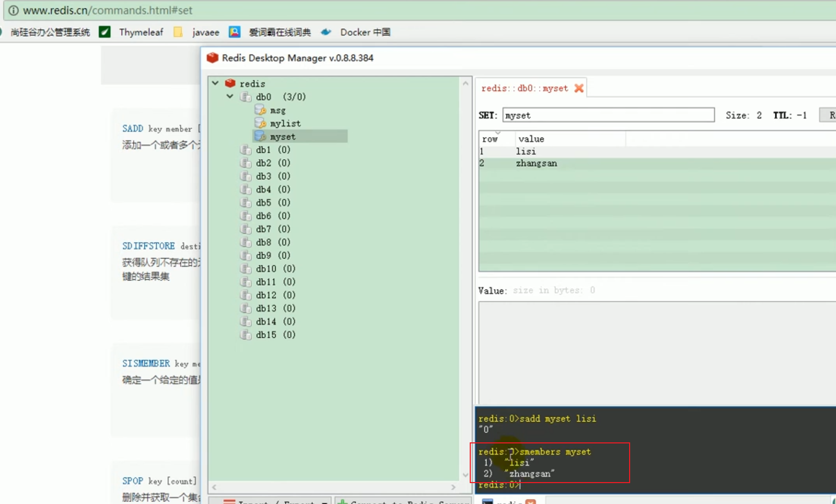Select the msg key icon
Image resolution: width=836 pixels, height=504 pixels.
click(260, 110)
